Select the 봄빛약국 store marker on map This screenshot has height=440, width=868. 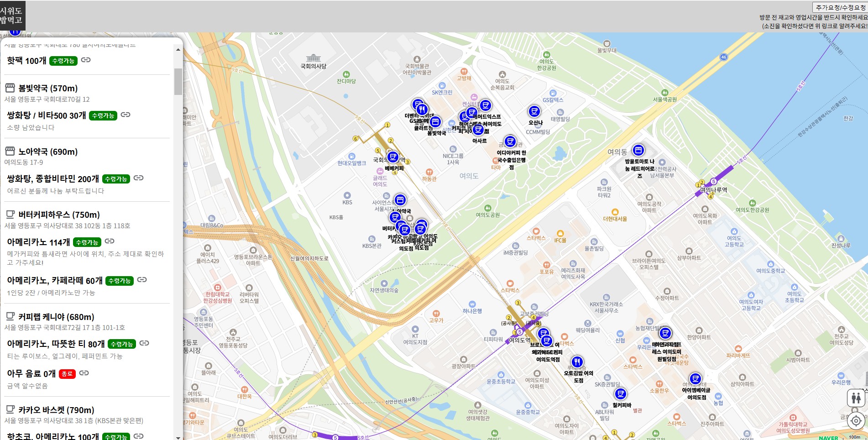click(x=435, y=122)
